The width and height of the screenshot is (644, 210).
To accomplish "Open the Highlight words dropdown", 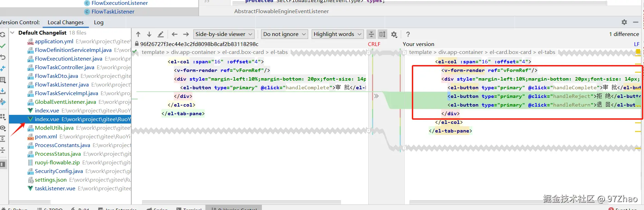I will point(337,34).
